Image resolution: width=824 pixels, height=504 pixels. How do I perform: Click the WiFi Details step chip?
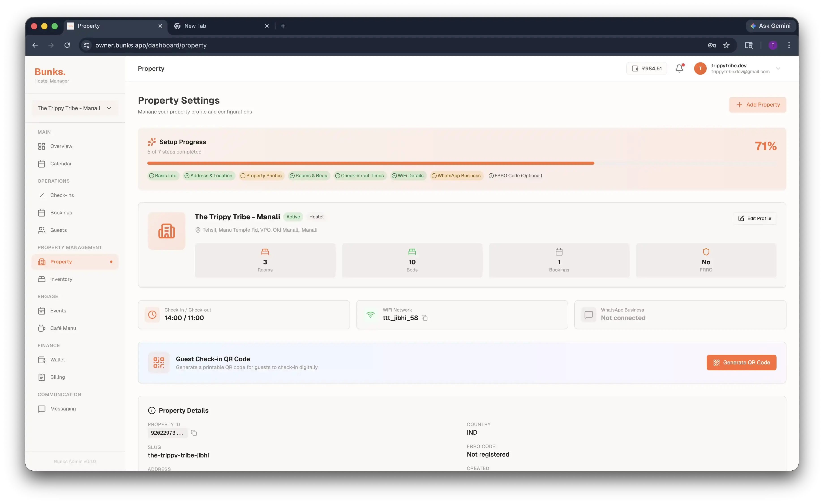[x=408, y=176]
